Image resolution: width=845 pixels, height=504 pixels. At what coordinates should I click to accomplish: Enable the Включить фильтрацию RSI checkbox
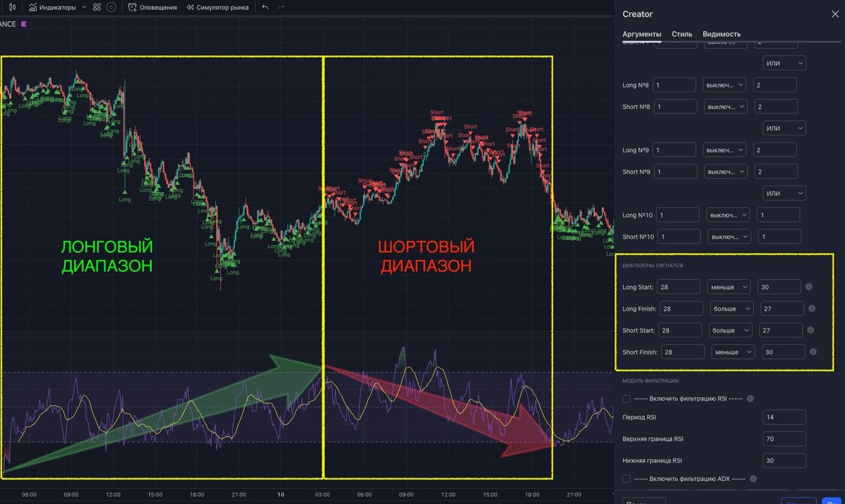[x=626, y=399]
